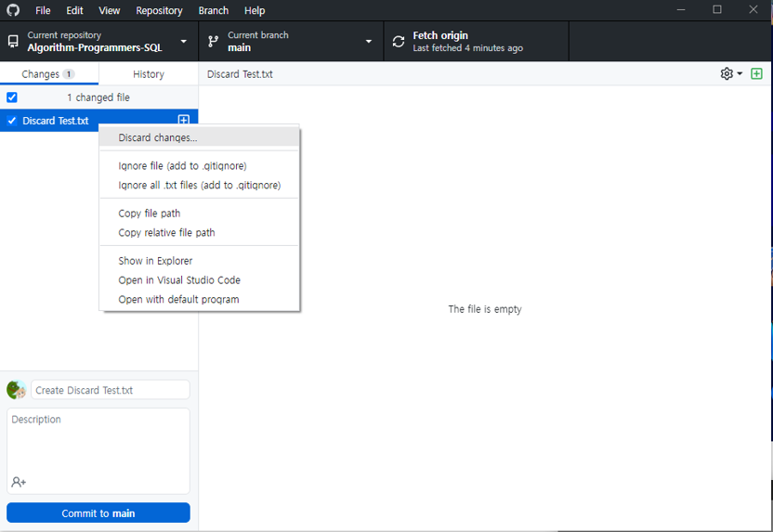Toggle the select-all changed files checkbox
Image resolution: width=773 pixels, height=532 pixels.
pyautogui.click(x=12, y=97)
